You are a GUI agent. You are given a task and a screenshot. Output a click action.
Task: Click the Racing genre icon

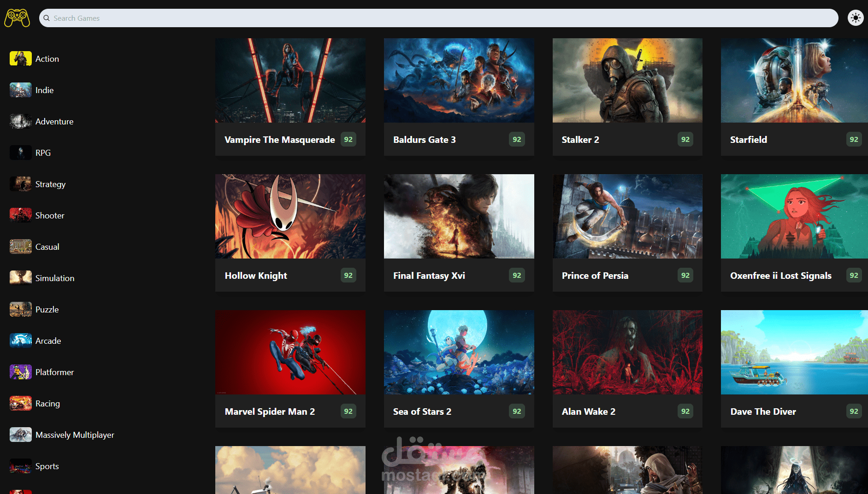[x=20, y=403]
